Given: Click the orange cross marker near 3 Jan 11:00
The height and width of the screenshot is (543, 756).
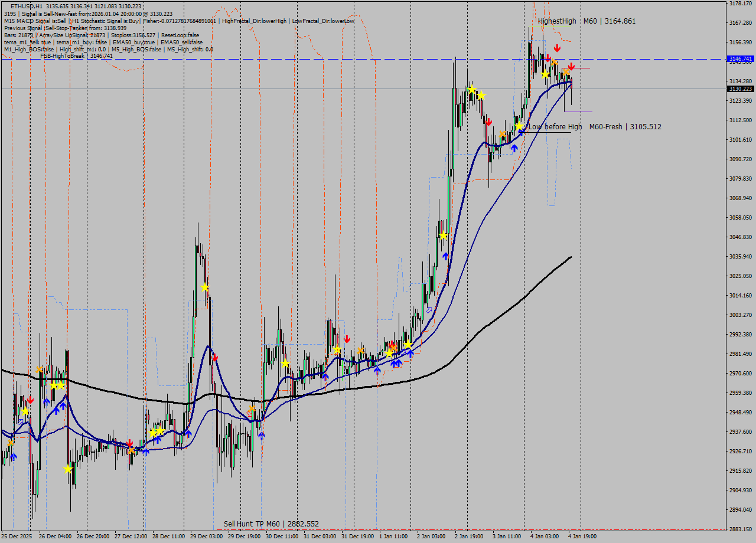Looking at the screenshot, I should 502,134.
